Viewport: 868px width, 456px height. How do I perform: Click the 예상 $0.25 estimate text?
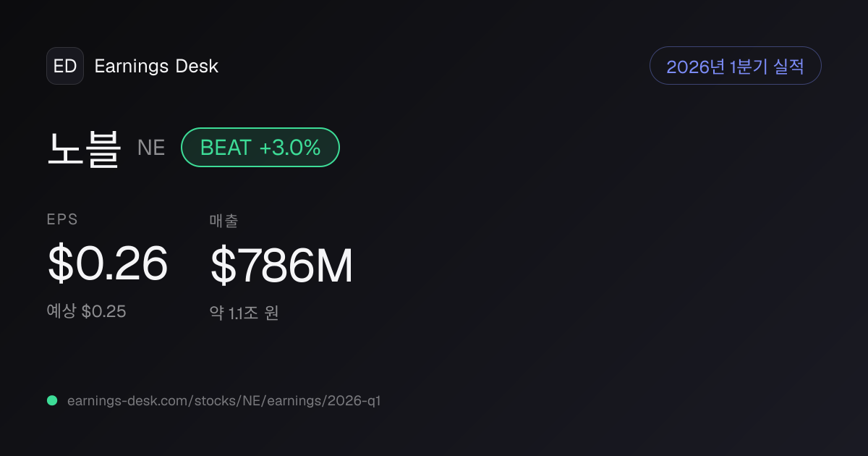87,312
